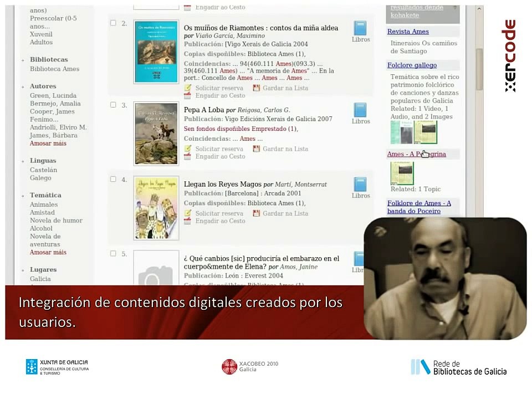The image size is (532, 399).
Task: Open title Os muíños de Riamontes
Action: click(x=260, y=28)
